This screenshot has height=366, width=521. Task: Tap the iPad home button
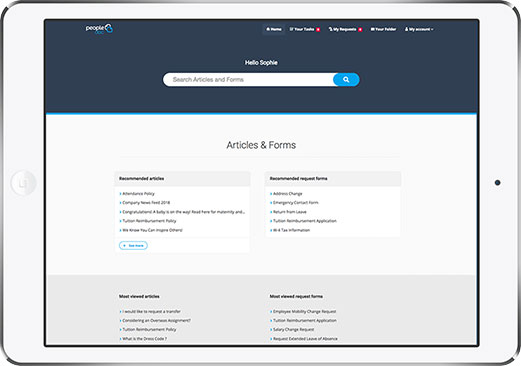pyautogui.click(x=23, y=183)
